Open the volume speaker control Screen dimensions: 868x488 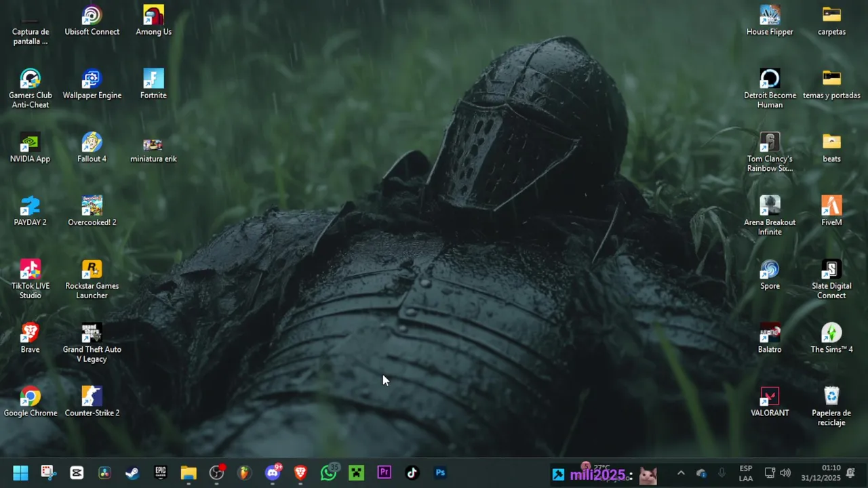(x=785, y=473)
